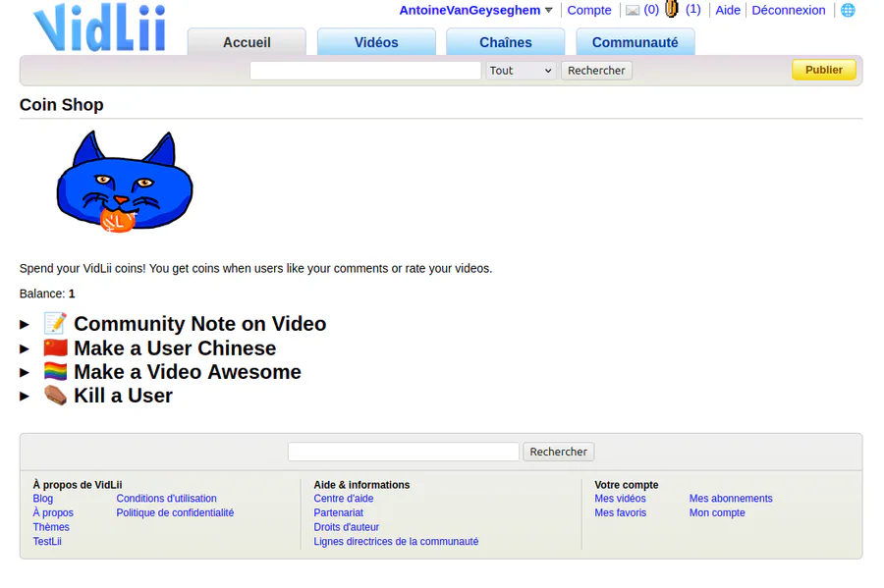The width and height of the screenshot is (884, 588).
Task: Open Mon compte footer link
Action: 717,512
